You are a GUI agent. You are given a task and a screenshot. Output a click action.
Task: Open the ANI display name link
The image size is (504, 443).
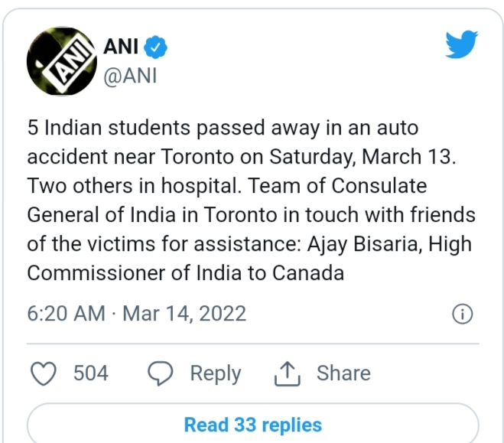(122, 47)
